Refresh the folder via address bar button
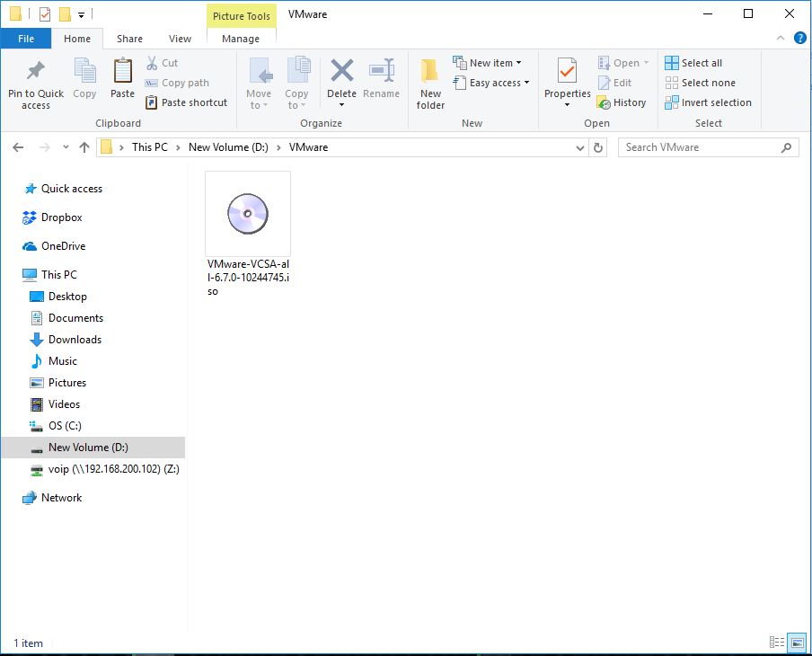This screenshot has height=656, width=812. point(599,147)
